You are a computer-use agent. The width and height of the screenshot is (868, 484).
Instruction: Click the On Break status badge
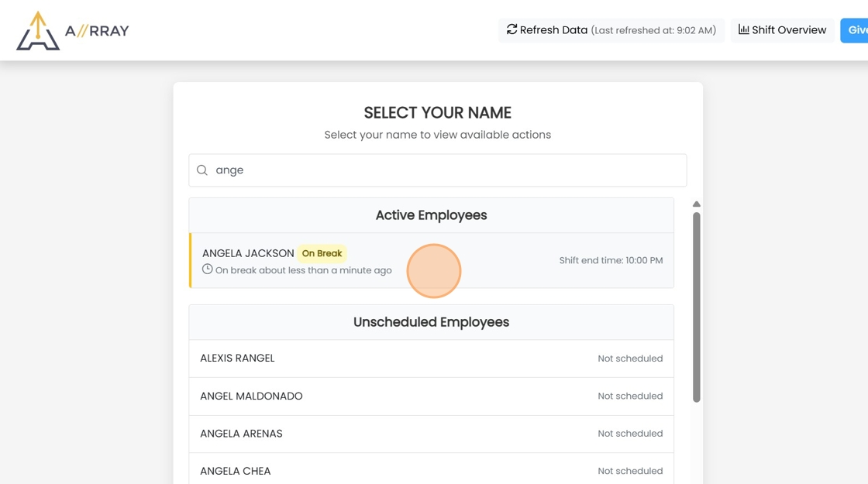click(x=322, y=253)
